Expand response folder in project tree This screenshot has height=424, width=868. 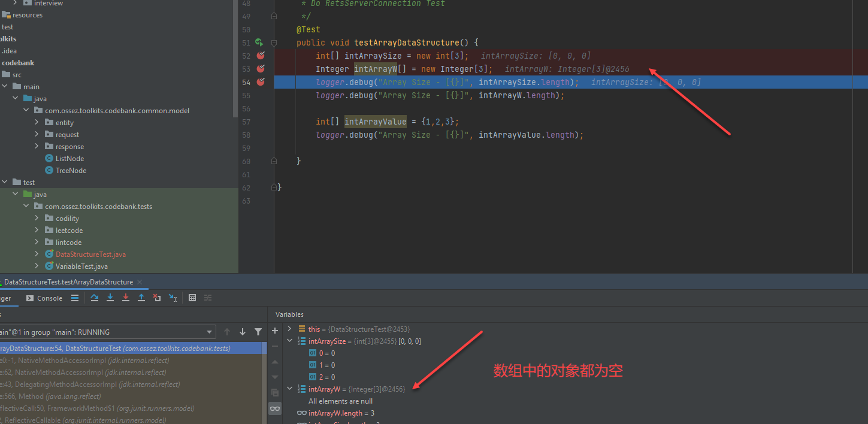pyautogui.click(x=37, y=146)
